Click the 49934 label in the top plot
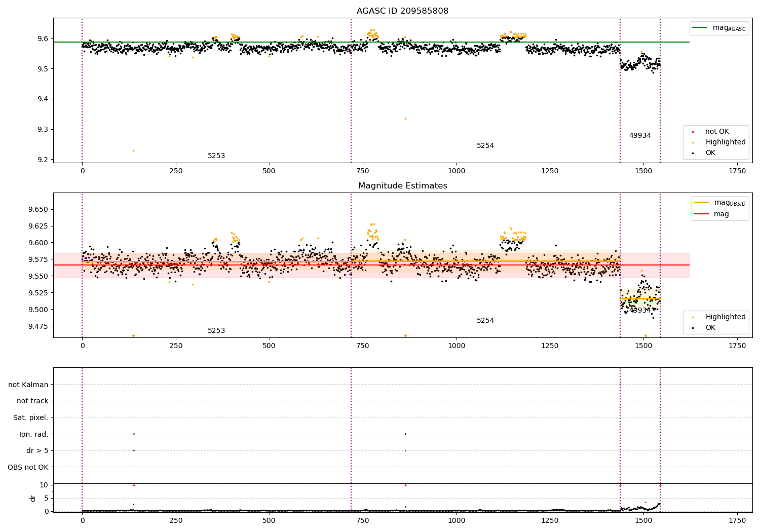The height and width of the screenshot is (532, 760). point(640,136)
